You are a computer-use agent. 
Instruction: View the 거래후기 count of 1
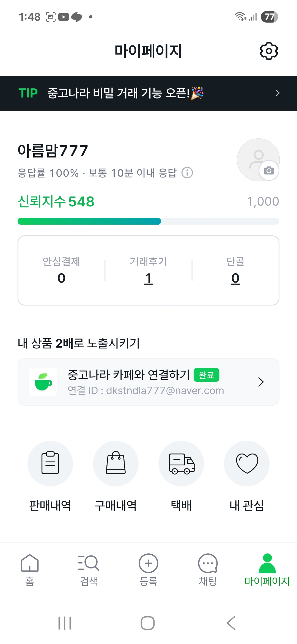pos(148,278)
